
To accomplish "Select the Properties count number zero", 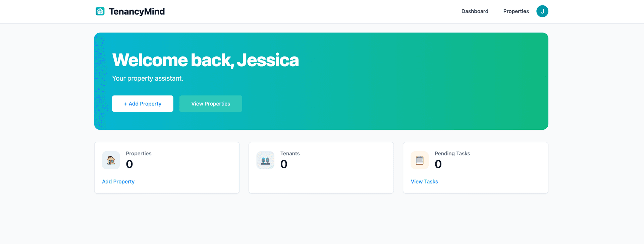I will (x=129, y=164).
